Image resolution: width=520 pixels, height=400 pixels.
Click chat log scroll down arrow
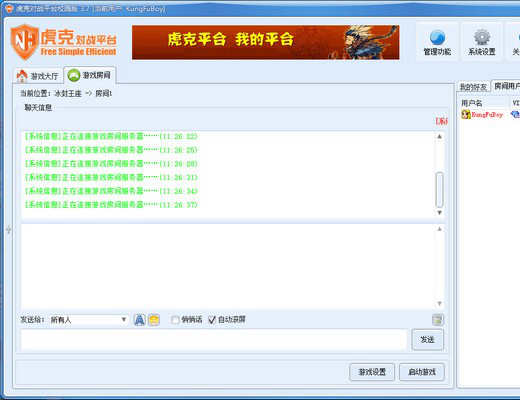click(440, 213)
